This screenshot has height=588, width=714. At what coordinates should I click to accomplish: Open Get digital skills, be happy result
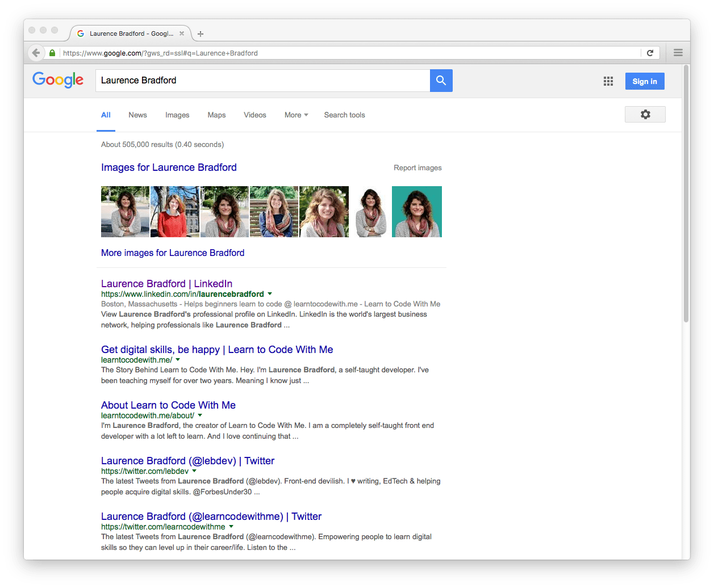[217, 350]
